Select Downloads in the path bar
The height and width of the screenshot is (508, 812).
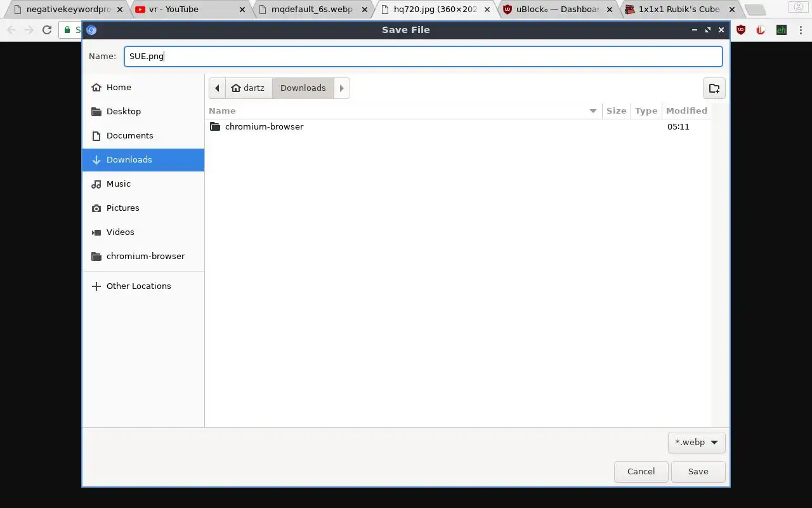tap(303, 88)
